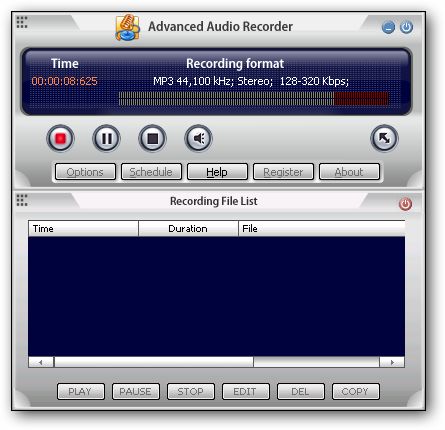Screen dimensions: 445x430
Task: Click the Recording File List grip icon
Action: pyautogui.click(x=22, y=200)
